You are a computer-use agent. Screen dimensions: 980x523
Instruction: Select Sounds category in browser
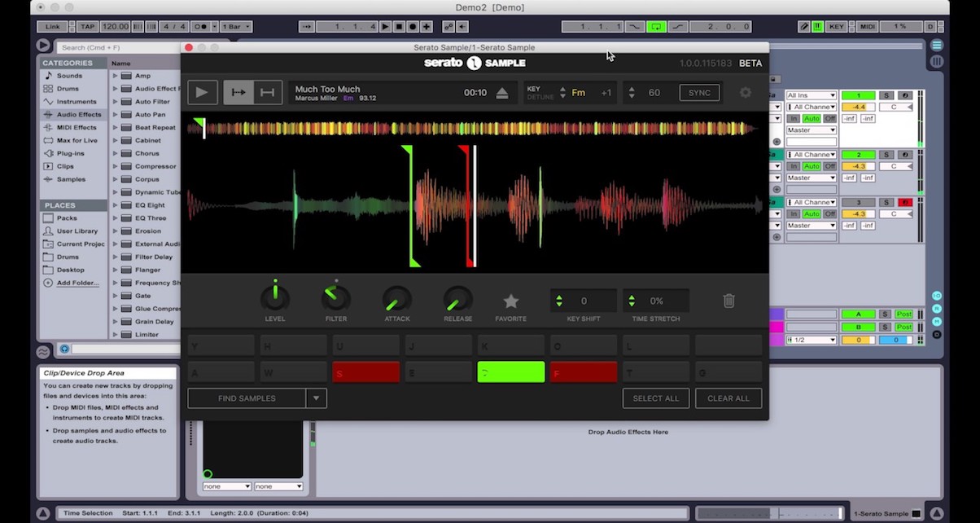(69, 76)
